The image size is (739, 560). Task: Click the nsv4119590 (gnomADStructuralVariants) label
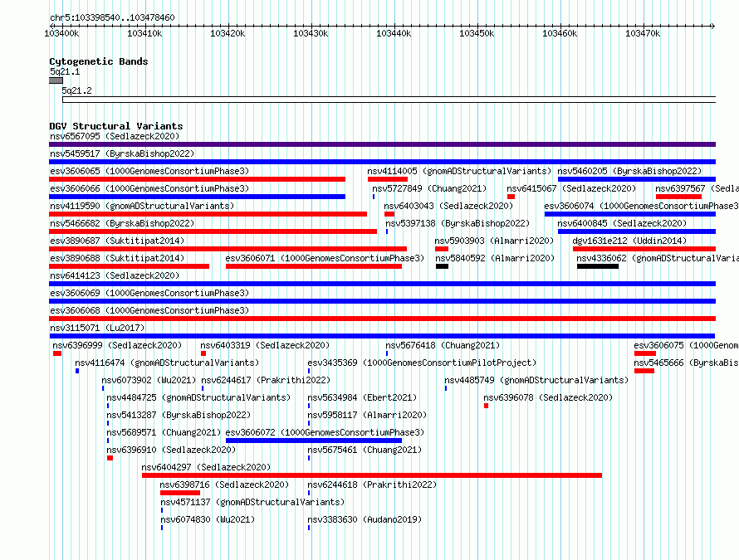point(142,206)
